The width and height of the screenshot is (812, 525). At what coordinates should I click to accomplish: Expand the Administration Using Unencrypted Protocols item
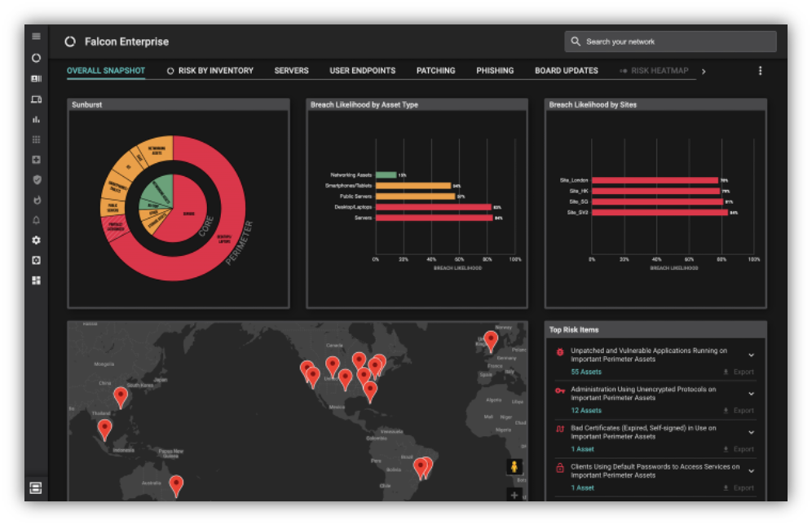pyautogui.click(x=752, y=394)
